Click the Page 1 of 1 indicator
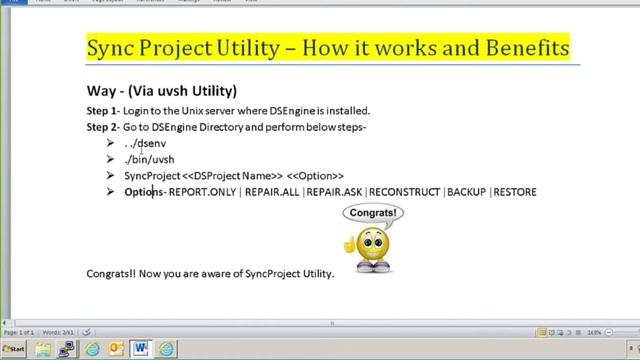Viewport: 640px width, 360px height. point(19,332)
